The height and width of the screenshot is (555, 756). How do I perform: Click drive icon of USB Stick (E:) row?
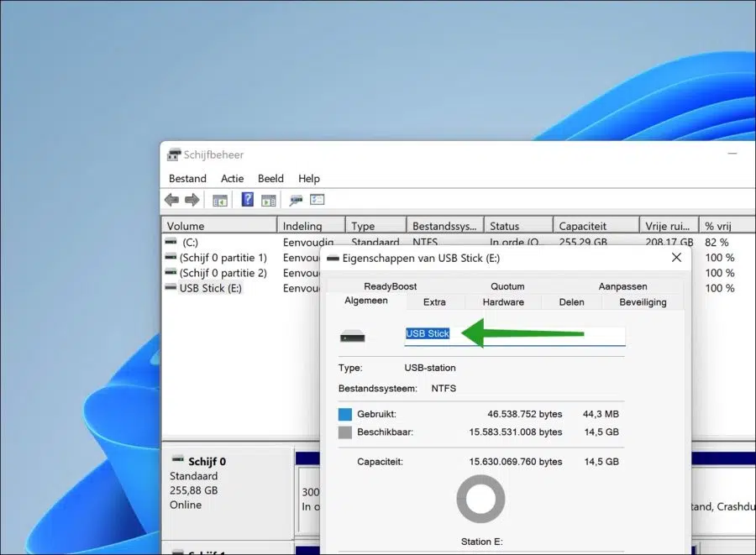tap(171, 287)
